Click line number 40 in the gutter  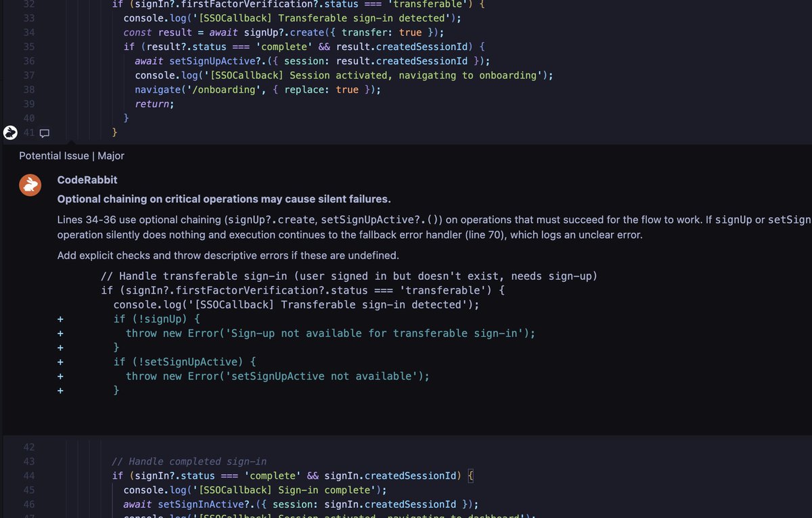point(29,118)
